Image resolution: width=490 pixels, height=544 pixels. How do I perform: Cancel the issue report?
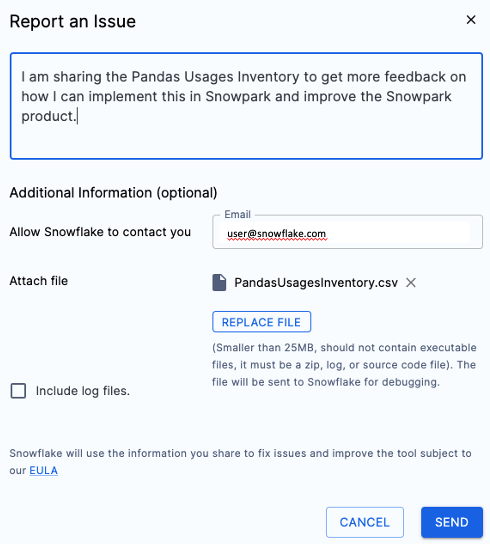[x=365, y=522]
